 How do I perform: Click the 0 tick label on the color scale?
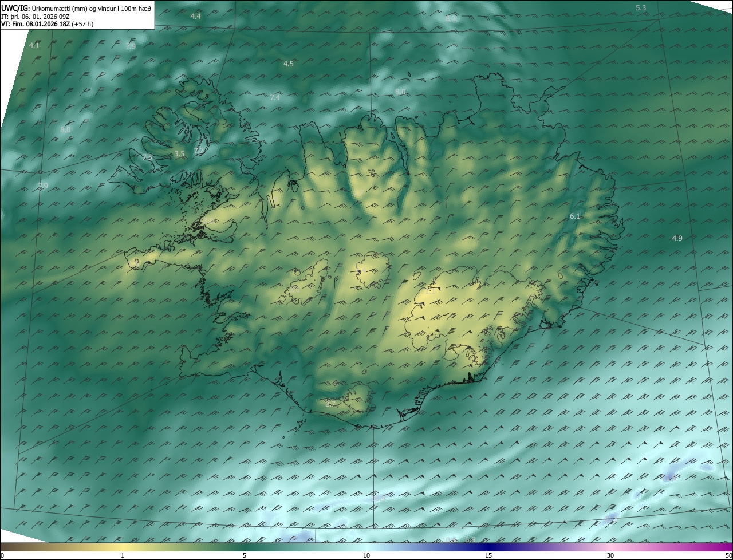[x=2, y=555]
